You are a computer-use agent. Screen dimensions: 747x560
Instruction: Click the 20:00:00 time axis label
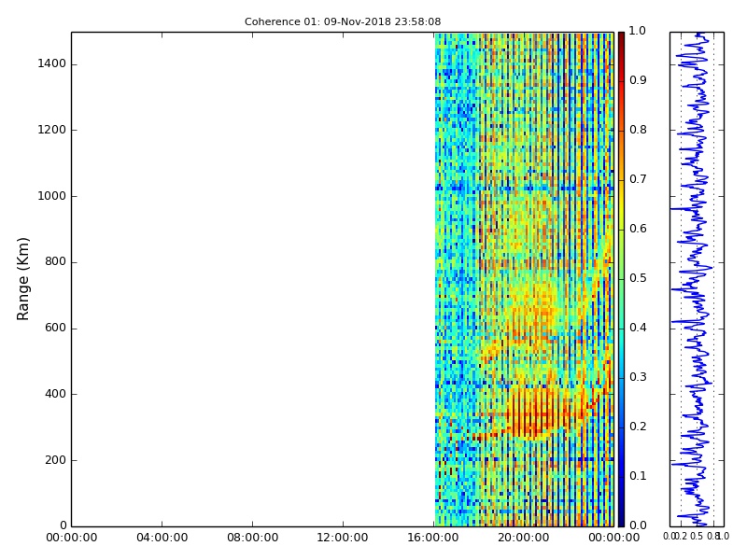[524, 538]
